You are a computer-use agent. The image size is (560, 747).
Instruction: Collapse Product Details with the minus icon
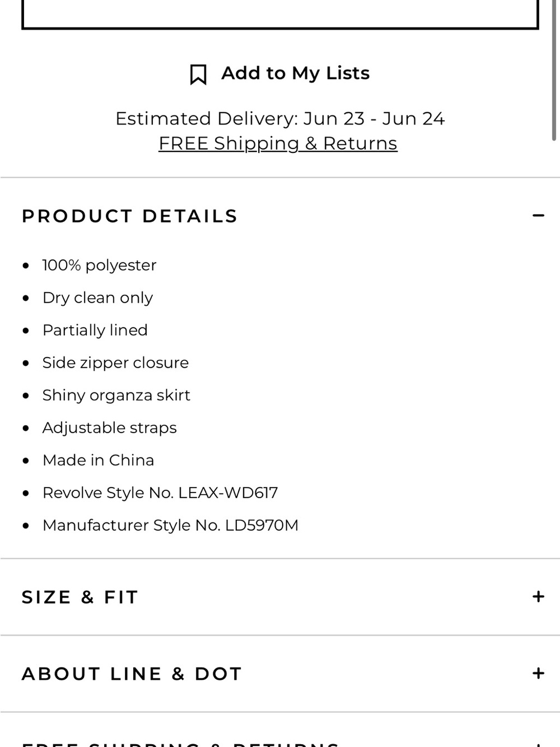click(x=538, y=215)
